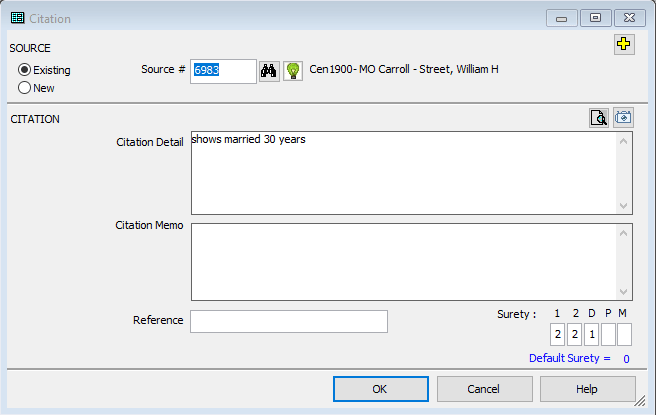Click the rightmost icon in Citation header
Viewport: 656px width, 415px height.
pyautogui.click(x=623, y=118)
